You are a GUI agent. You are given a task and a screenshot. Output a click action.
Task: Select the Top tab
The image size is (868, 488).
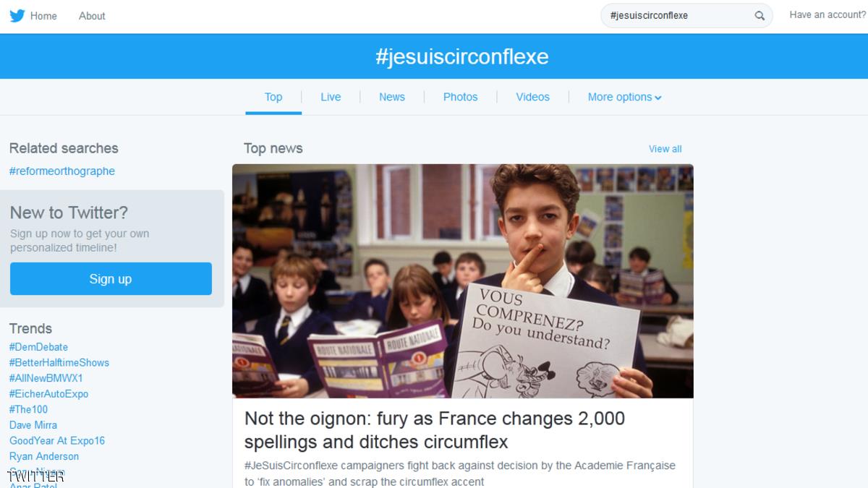pos(273,97)
